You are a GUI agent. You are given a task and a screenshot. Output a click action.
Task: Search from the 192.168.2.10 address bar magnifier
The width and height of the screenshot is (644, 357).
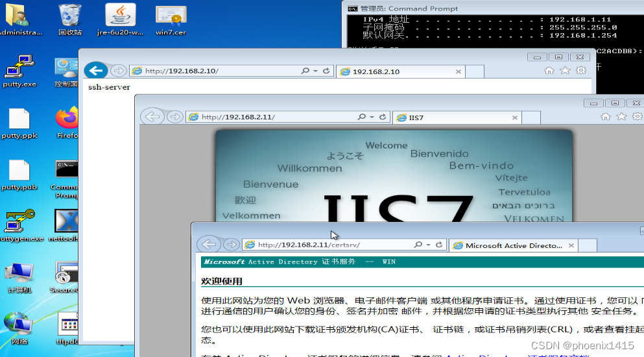click(x=305, y=71)
